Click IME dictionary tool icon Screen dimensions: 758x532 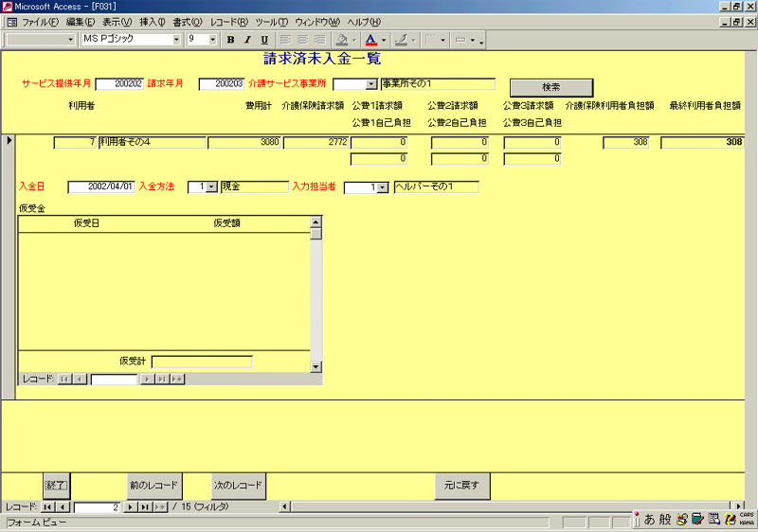pyautogui.click(x=697, y=520)
